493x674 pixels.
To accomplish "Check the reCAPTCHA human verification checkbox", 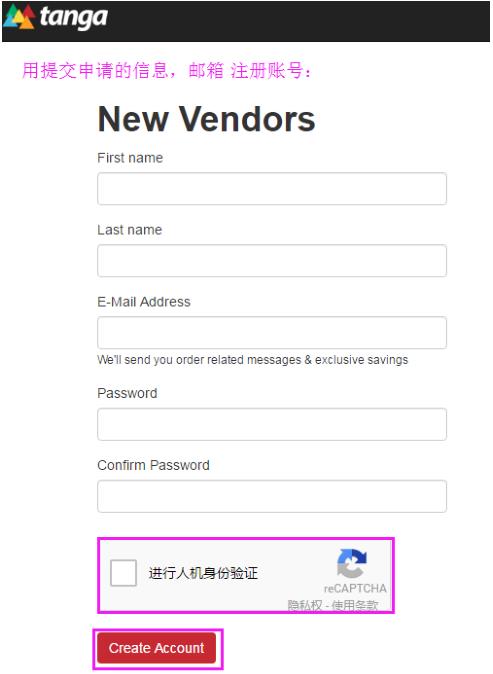I will (123, 573).
